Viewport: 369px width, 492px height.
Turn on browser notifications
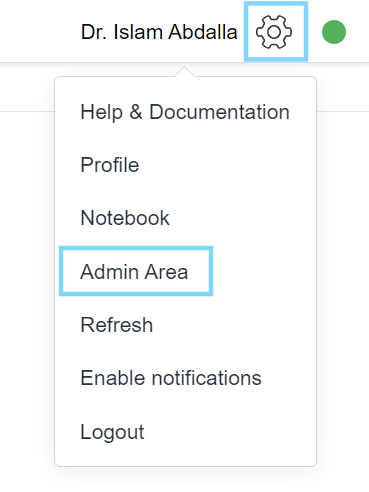pyautogui.click(x=171, y=378)
